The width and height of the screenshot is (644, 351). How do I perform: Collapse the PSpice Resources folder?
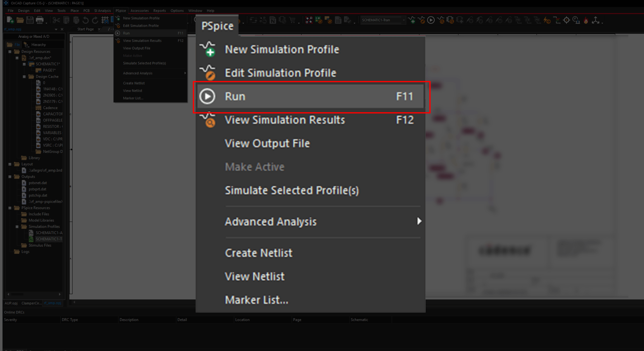pyautogui.click(x=10, y=208)
